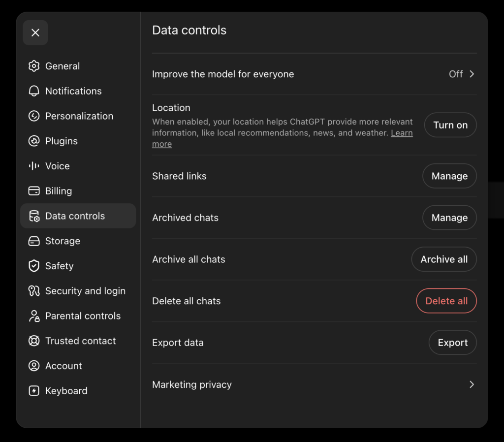The image size is (504, 442).
Task: Click the Notifications bell icon
Action: 34,91
